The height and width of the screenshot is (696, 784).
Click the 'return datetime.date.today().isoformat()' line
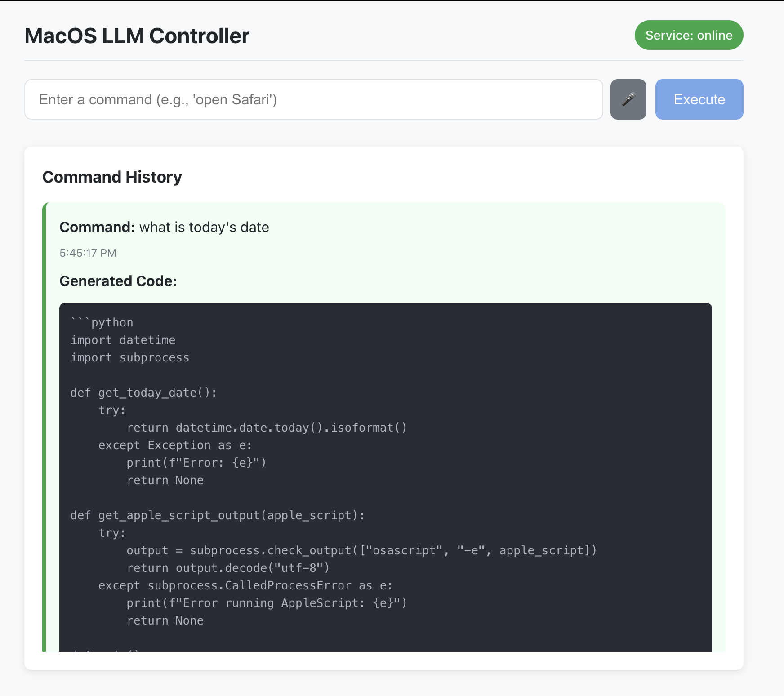(267, 428)
